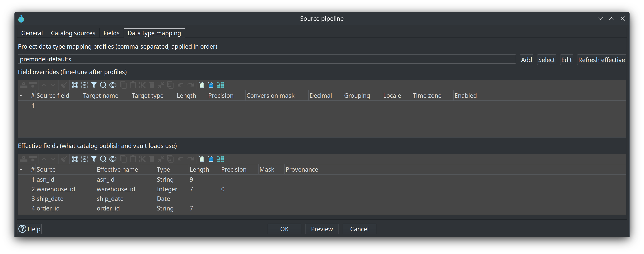
Task: Click copy icon in Field overrides toolbar
Action: (x=124, y=85)
